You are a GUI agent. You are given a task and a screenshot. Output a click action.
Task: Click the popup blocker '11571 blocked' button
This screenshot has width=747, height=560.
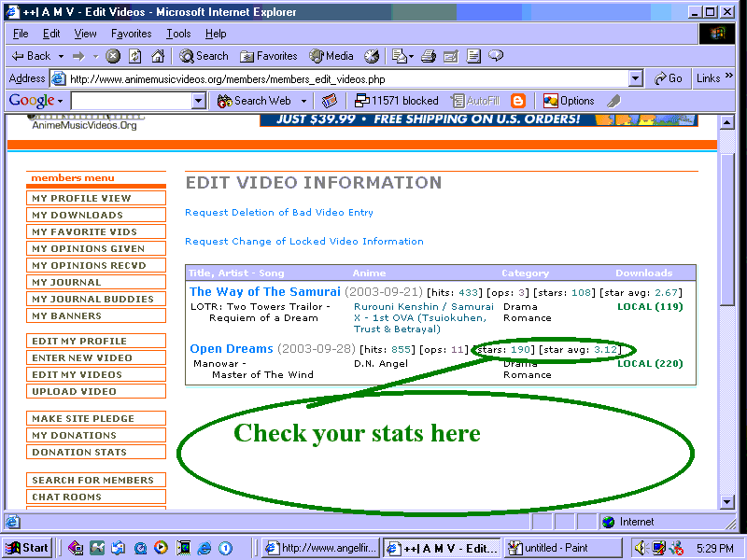coord(396,101)
